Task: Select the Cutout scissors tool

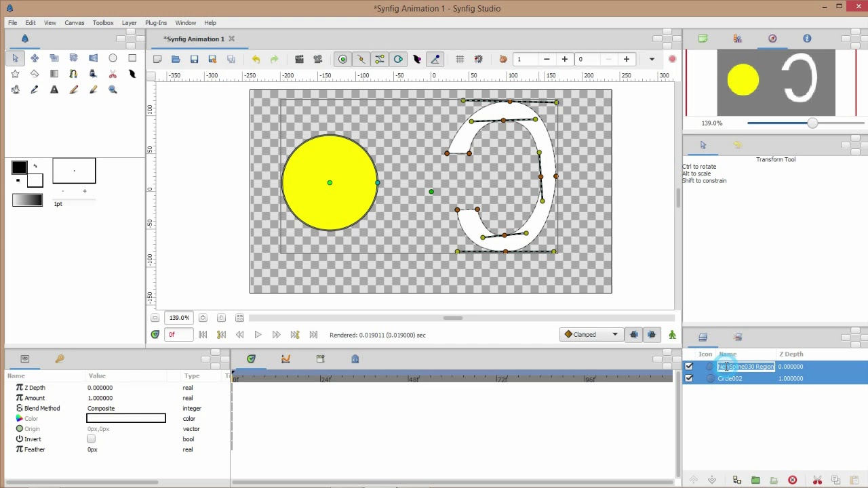Action: pyautogui.click(x=113, y=74)
